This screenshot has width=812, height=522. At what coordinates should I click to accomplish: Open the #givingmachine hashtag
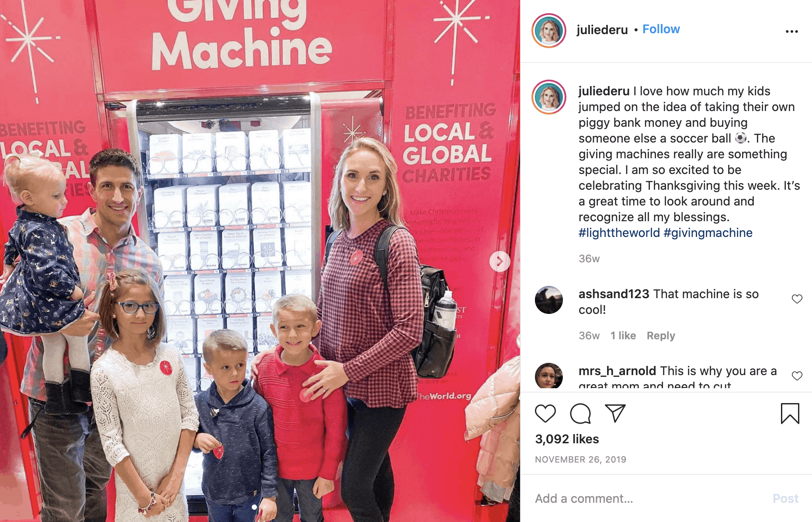[708, 233]
